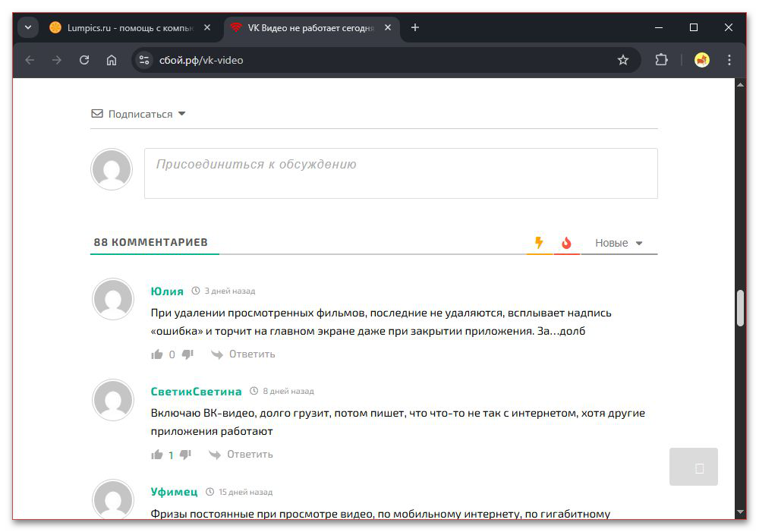Click the 8 дней назад timestamp

[x=288, y=391]
